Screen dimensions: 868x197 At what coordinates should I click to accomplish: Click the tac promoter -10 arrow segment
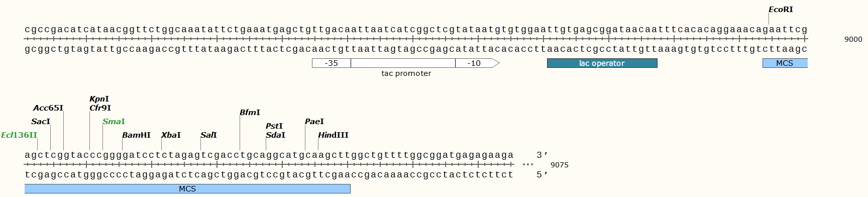477,63
